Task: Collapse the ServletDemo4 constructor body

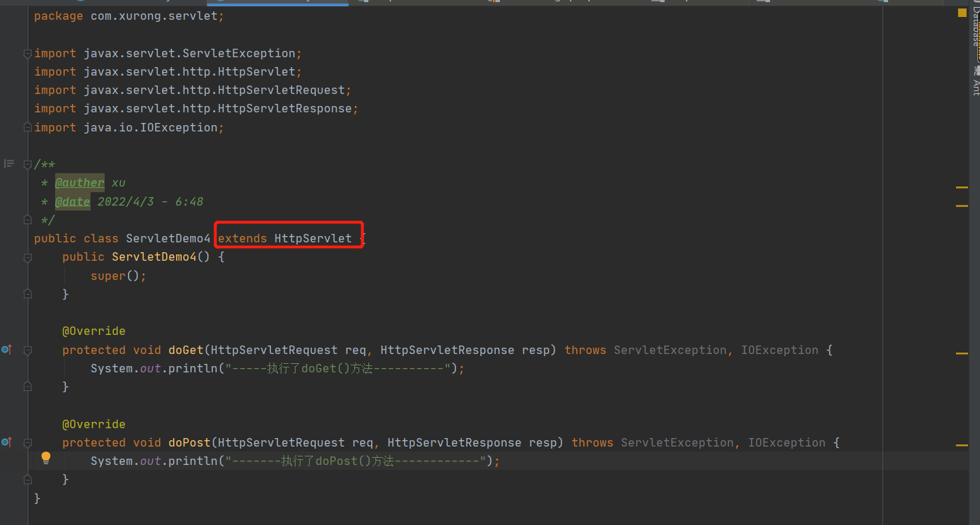Action: click(28, 258)
